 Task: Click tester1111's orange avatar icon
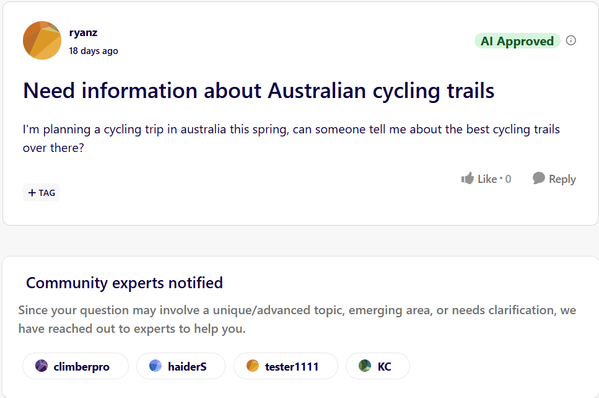point(253,366)
